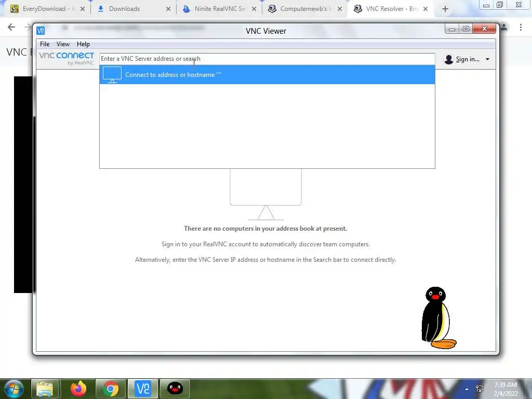Close the VNC Viewer window
This screenshot has width=532, height=399.
(x=484, y=29)
